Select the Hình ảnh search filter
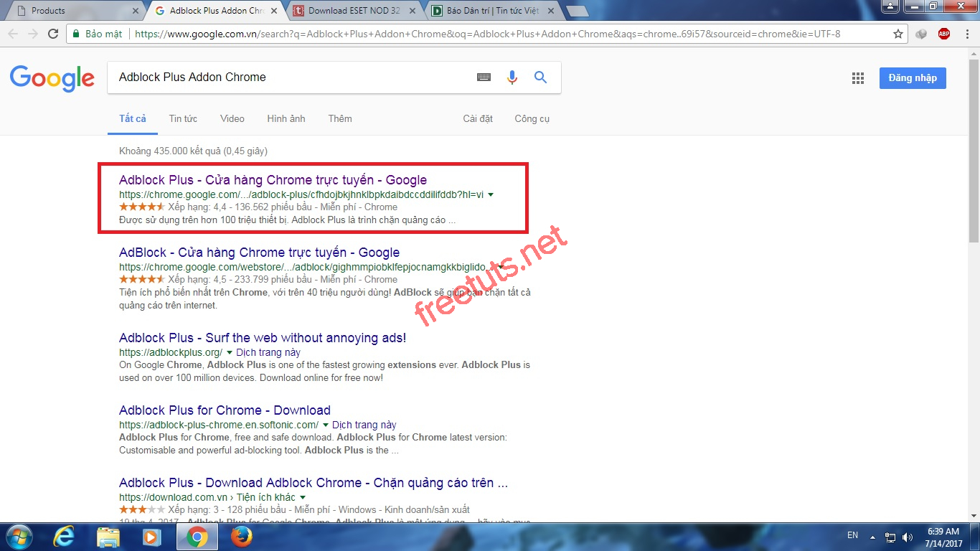Image resolution: width=980 pixels, height=551 pixels. pyautogui.click(x=286, y=118)
